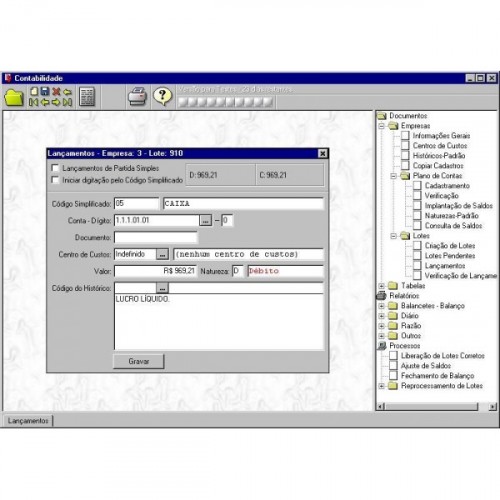Switch to the Lançamentos bottom tab
This screenshot has width=500, height=500.
point(28,421)
